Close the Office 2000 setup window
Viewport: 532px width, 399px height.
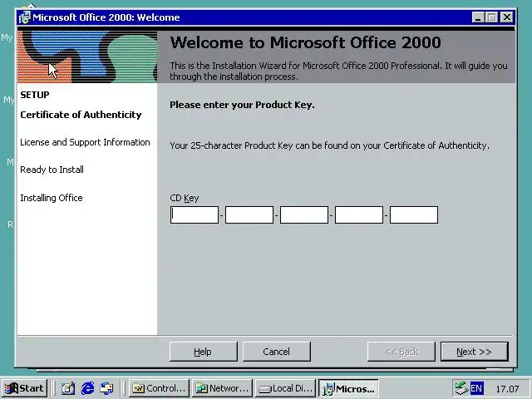point(507,17)
